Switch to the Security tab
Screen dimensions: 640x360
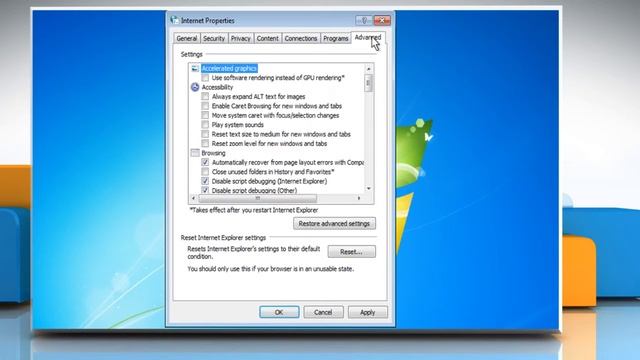coord(214,38)
